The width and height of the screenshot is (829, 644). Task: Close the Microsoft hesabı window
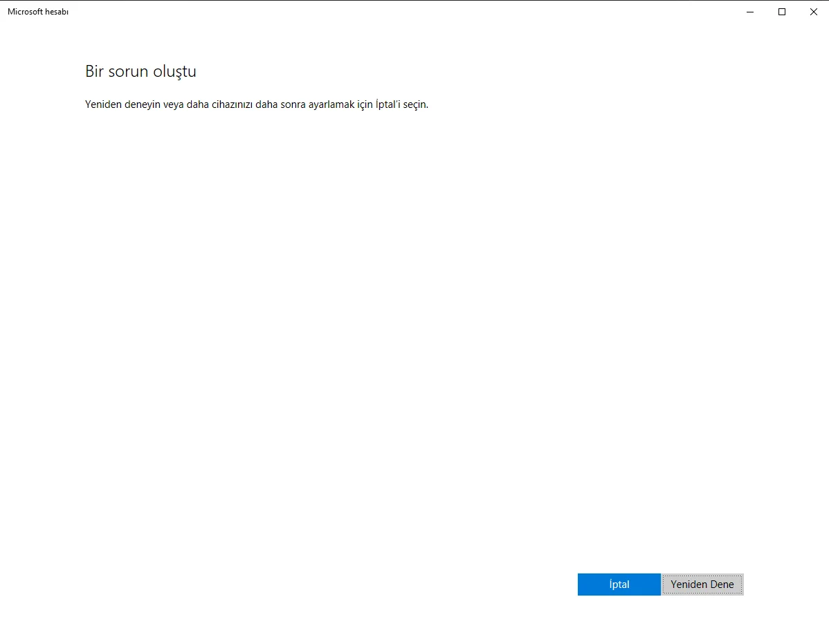pyautogui.click(x=813, y=12)
